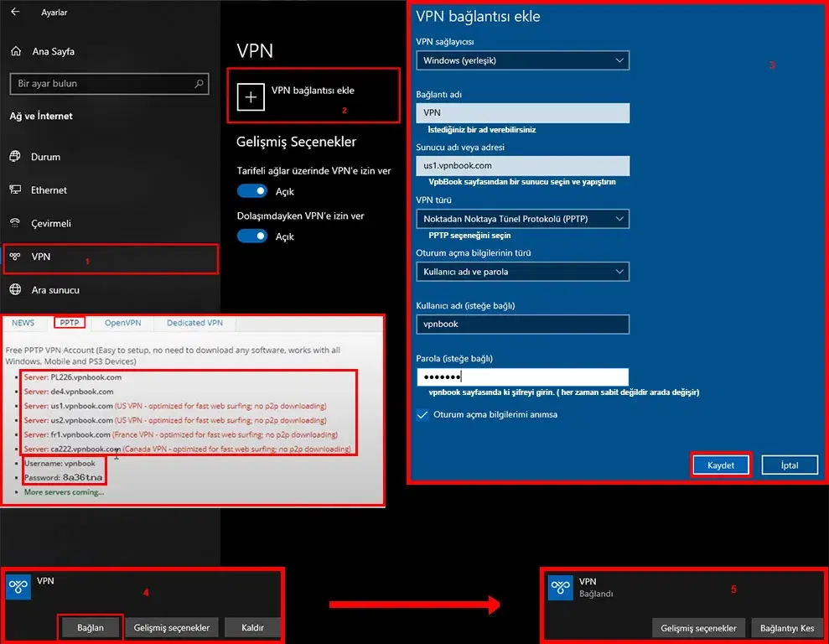Click the Bir ayar bulun search field
The width and height of the screenshot is (829, 644).
click(109, 84)
